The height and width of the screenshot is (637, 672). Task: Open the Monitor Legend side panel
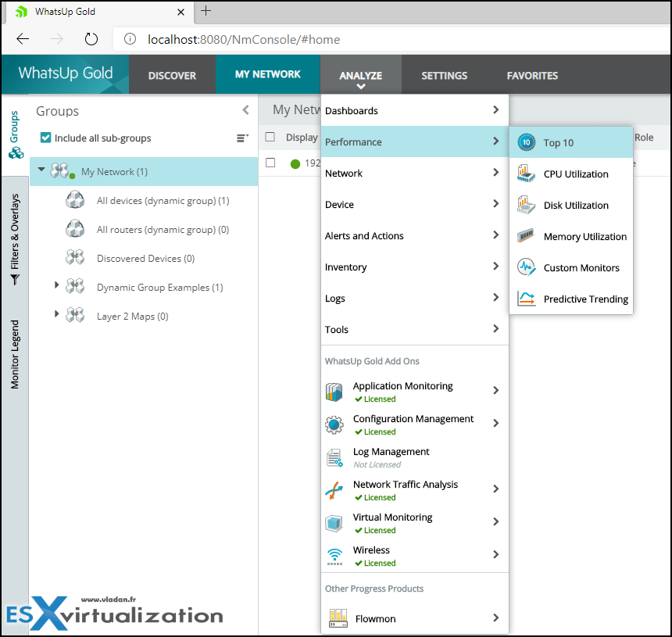coord(15,355)
